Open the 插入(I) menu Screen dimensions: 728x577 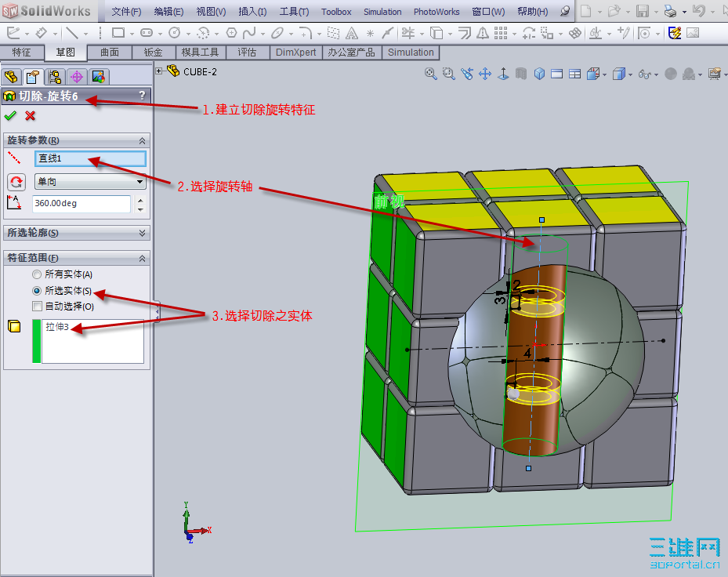[252, 12]
